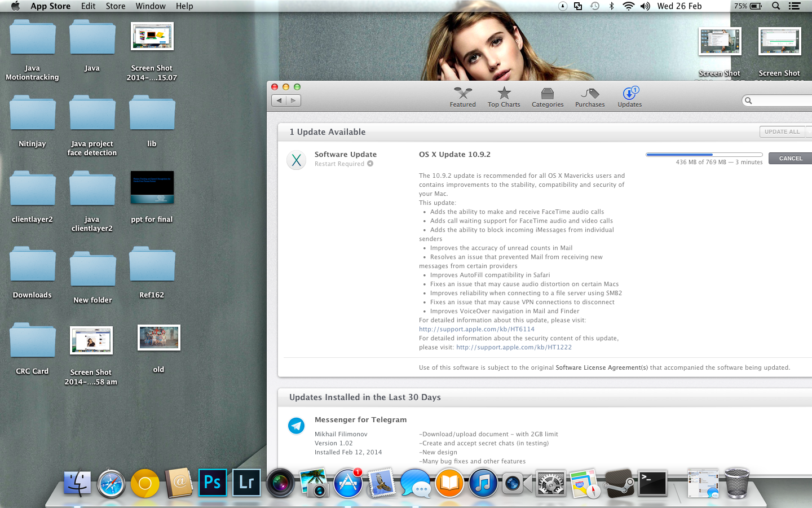Screen dimensions: 812x508
Task: Launch Steam from the Dock
Action: (x=619, y=484)
